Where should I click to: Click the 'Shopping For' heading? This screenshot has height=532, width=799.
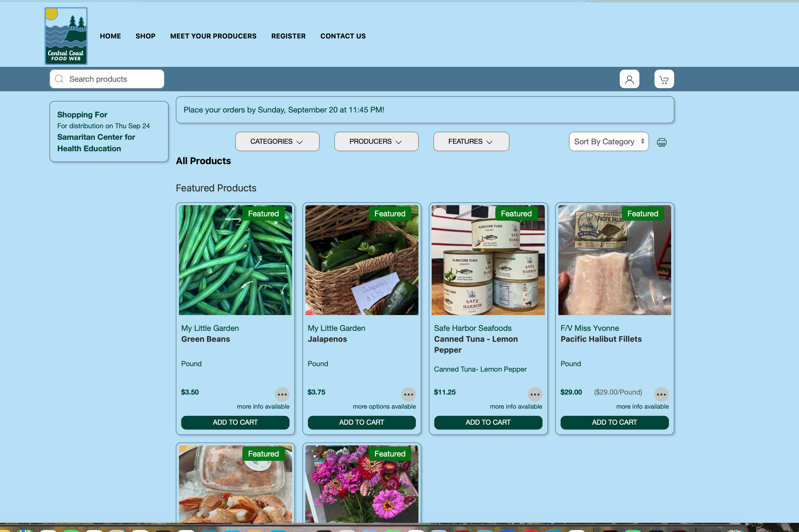[82, 115]
